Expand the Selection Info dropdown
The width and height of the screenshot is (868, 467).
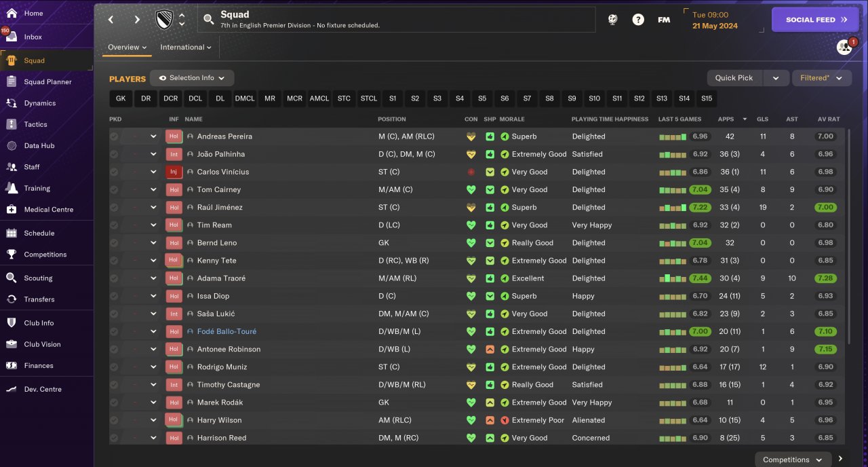pos(192,78)
